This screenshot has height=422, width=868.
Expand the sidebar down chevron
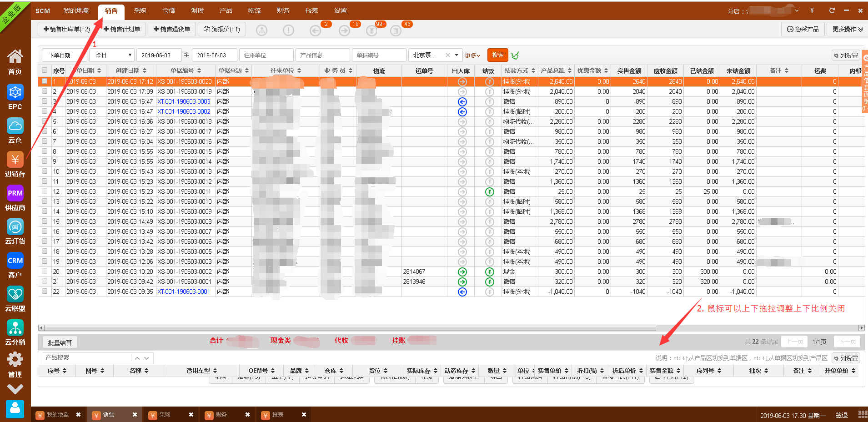pos(15,389)
